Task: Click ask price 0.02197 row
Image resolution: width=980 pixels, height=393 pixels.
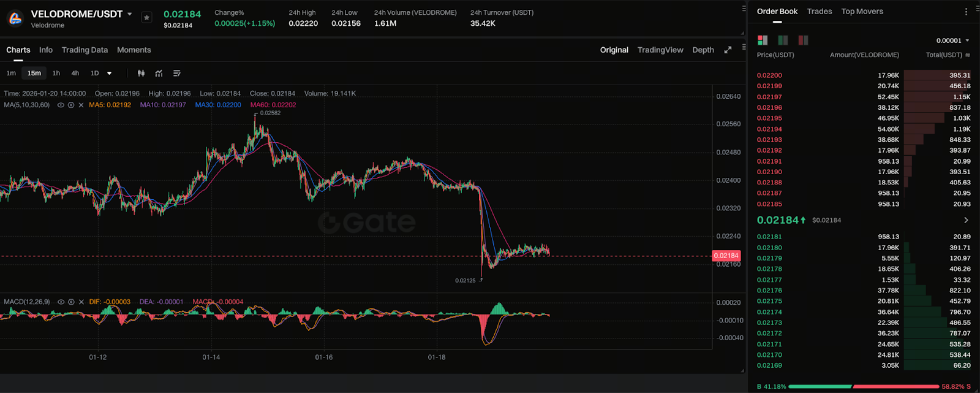Action: pyautogui.click(x=864, y=97)
